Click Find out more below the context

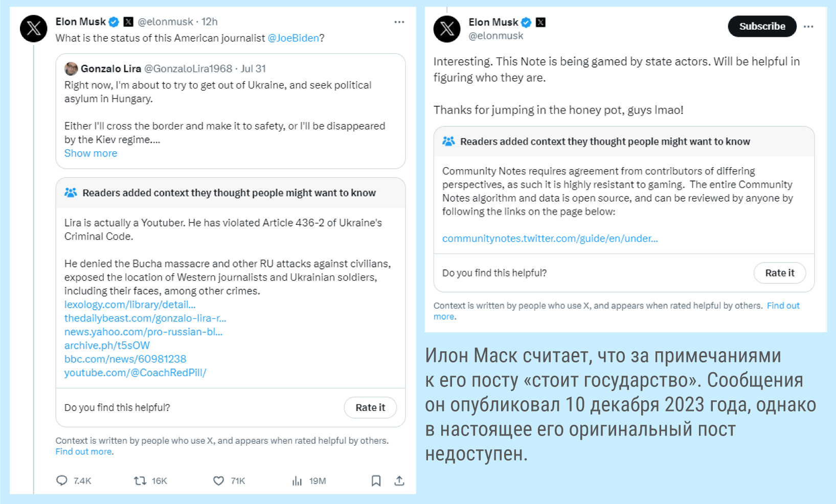83,451
